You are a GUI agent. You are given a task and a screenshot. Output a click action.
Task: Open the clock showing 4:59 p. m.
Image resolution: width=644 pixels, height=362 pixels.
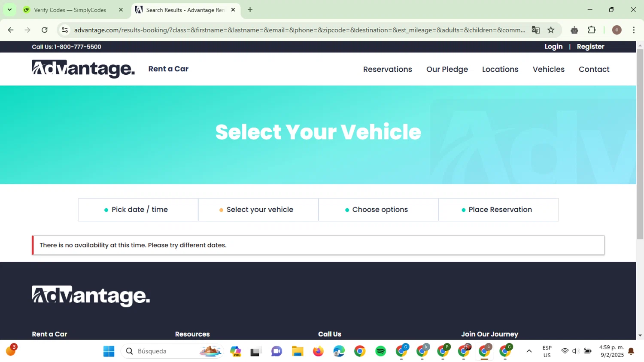point(612,351)
